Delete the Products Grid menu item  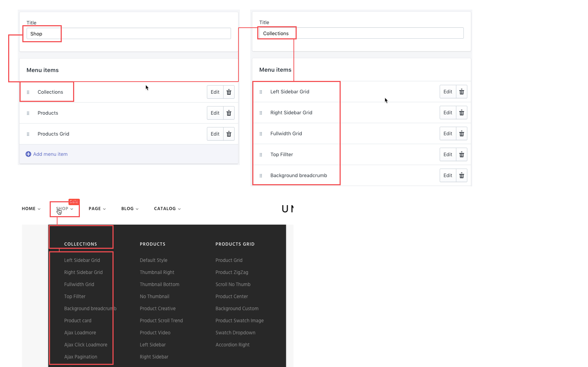point(229,134)
